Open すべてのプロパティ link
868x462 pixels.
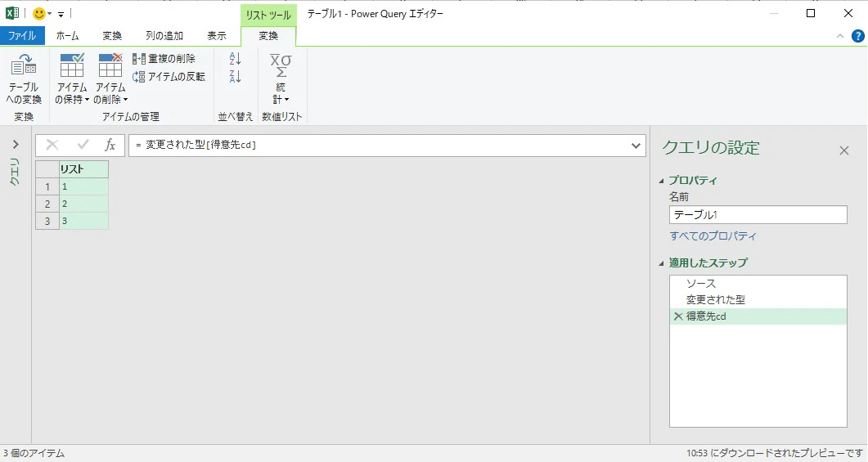coord(713,235)
